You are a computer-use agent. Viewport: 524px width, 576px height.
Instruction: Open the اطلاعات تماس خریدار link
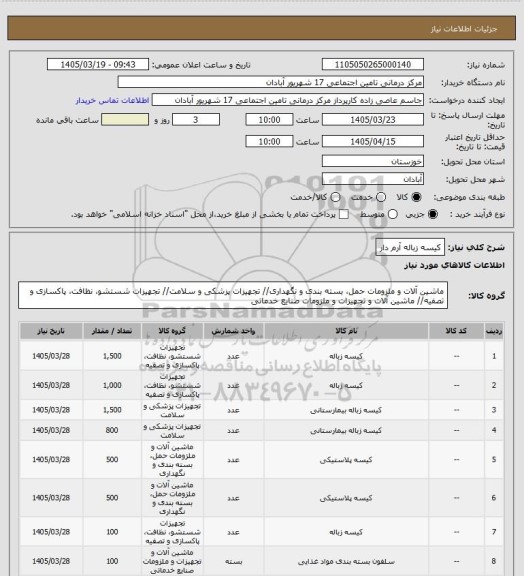point(112,100)
